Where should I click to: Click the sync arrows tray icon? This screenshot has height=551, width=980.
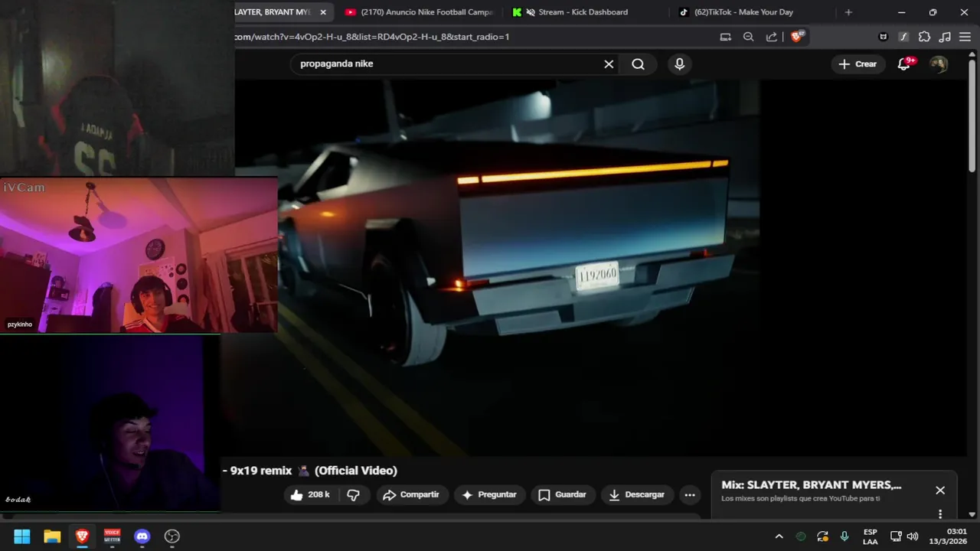(x=822, y=536)
